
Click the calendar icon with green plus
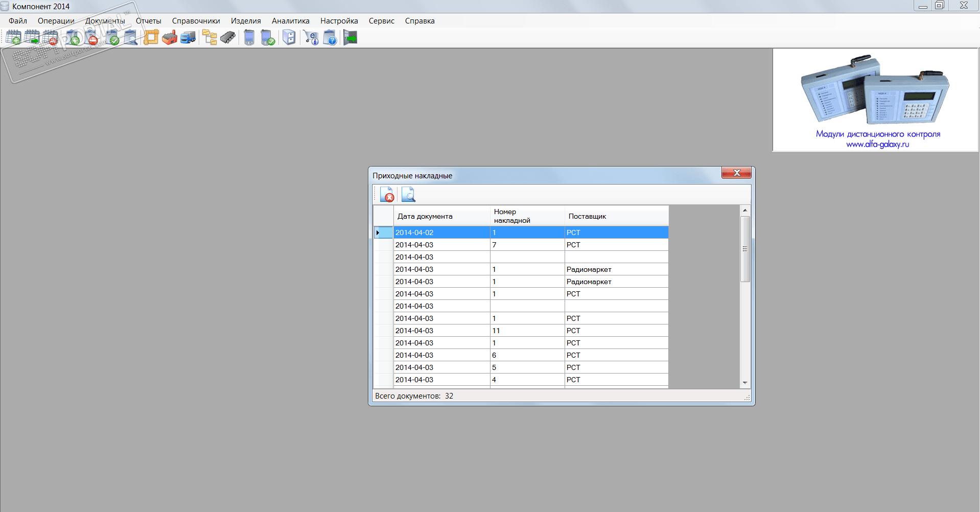(x=14, y=38)
